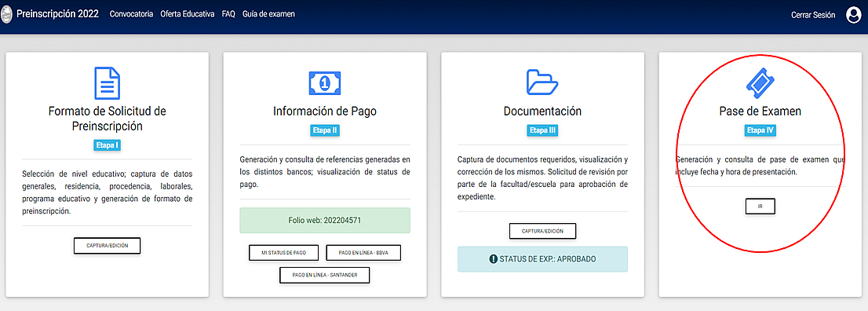Image resolution: width=868 pixels, height=311 pixels.
Task: Click the MI STATUS DE PAGO button
Action: pos(284,252)
